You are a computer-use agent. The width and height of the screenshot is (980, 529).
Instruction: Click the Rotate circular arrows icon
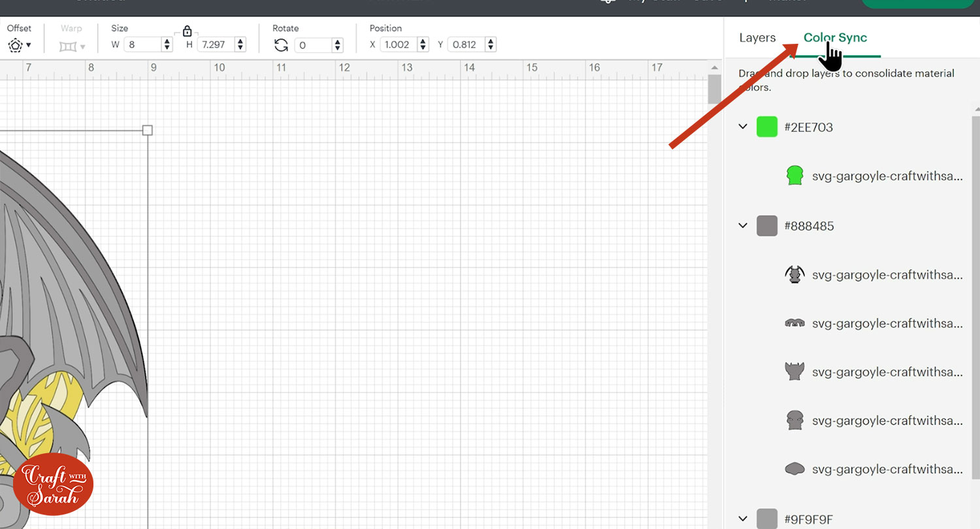click(281, 45)
